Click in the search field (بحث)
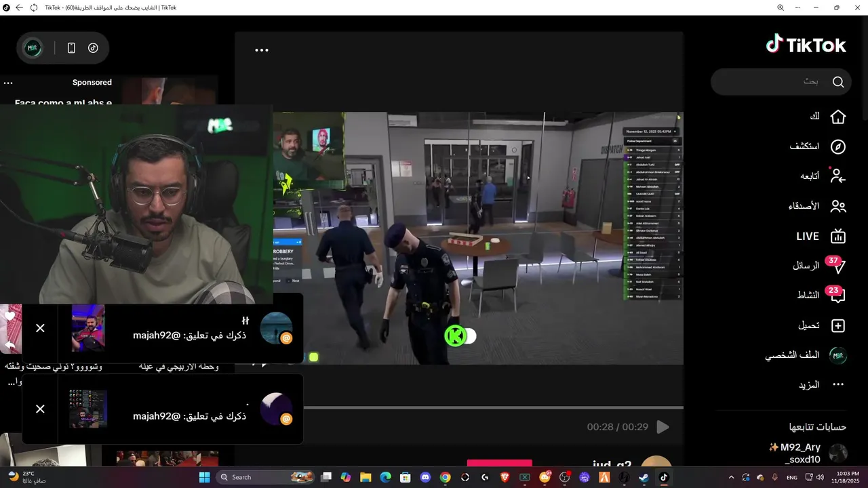Viewport: 868px width, 488px height. tap(780, 82)
